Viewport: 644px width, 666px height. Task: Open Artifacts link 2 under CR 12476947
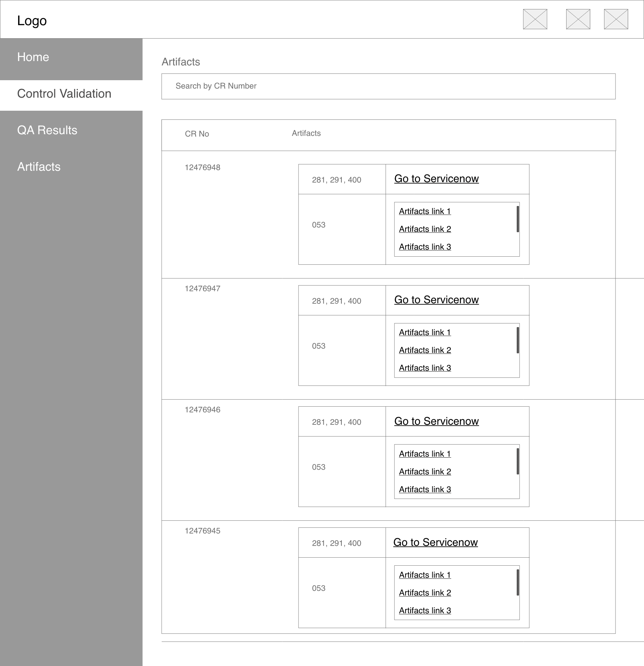[x=425, y=350]
